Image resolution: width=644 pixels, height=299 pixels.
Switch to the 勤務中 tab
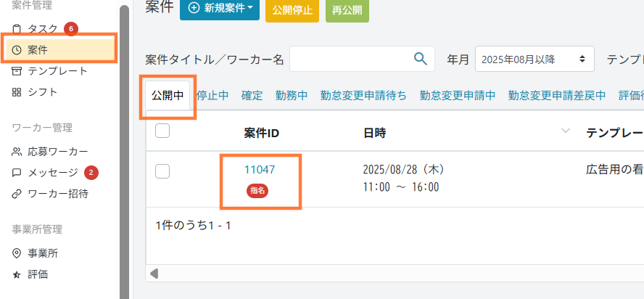tap(292, 95)
